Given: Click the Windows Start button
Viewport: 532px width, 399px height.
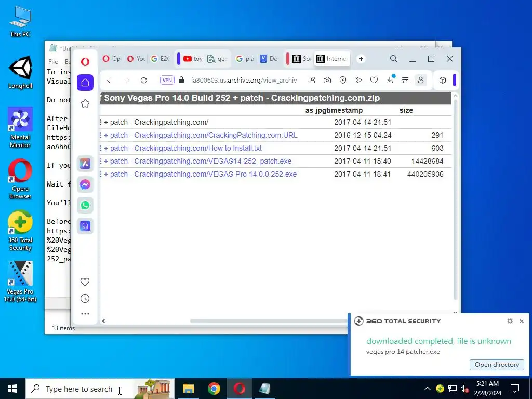Looking at the screenshot, I should (12, 389).
